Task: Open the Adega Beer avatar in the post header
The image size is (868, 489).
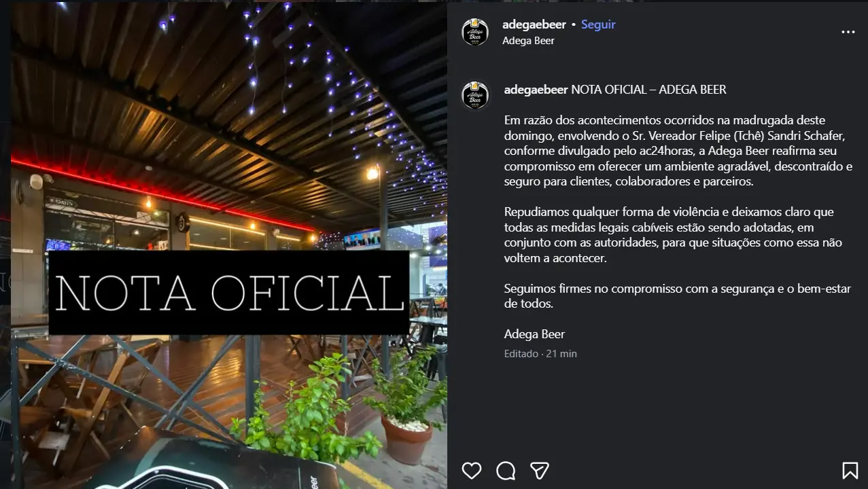Action: click(475, 32)
